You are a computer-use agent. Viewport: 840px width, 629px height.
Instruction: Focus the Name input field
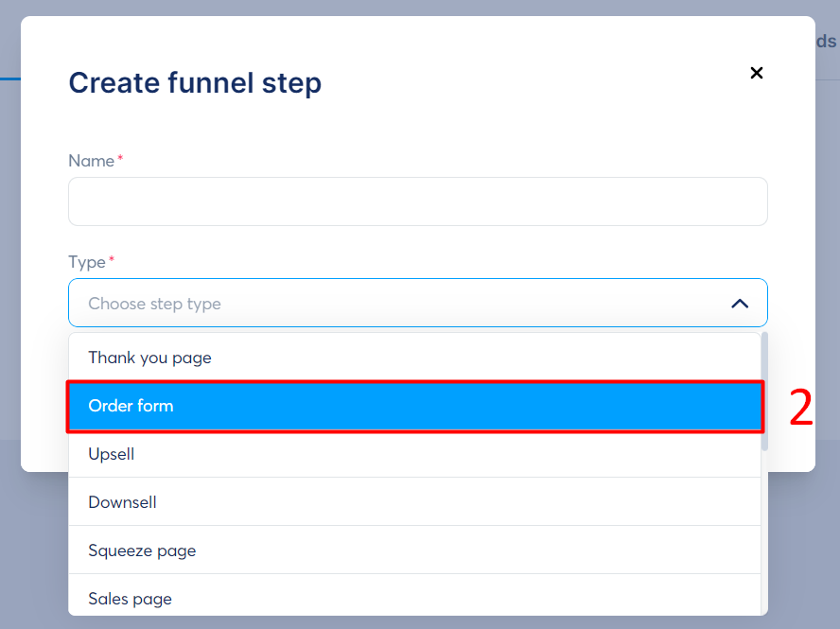[417, 201]
